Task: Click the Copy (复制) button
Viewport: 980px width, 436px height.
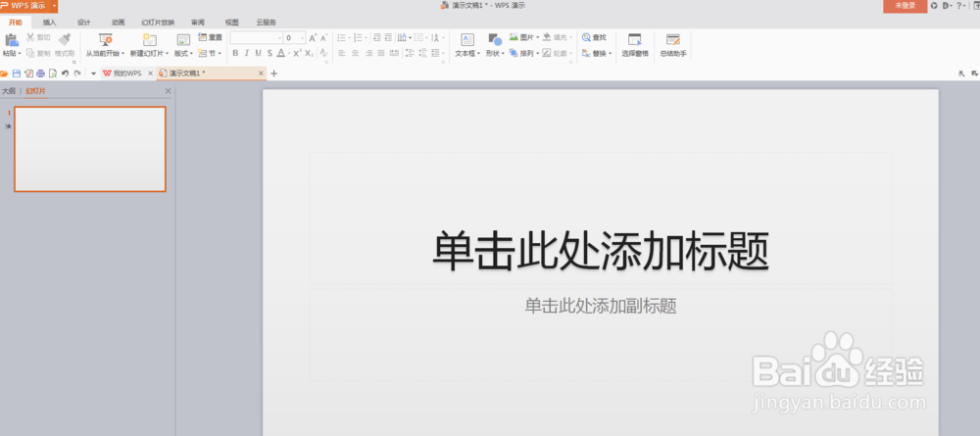Action: tap(37, 54)
